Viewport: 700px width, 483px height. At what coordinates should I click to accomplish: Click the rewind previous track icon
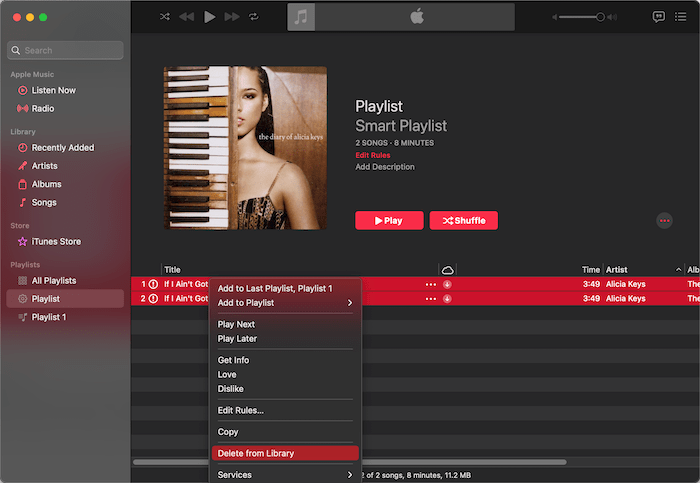[x=186, y=17]
